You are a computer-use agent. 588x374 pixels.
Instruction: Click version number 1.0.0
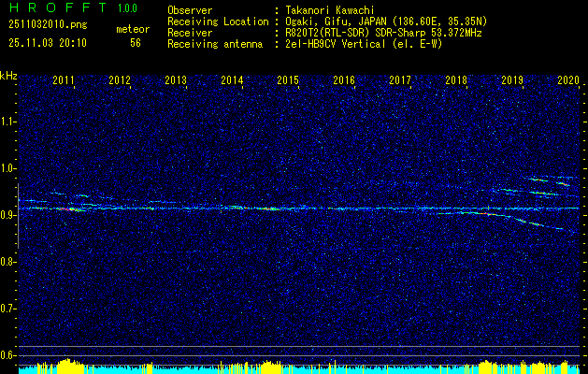coord(127,8)
